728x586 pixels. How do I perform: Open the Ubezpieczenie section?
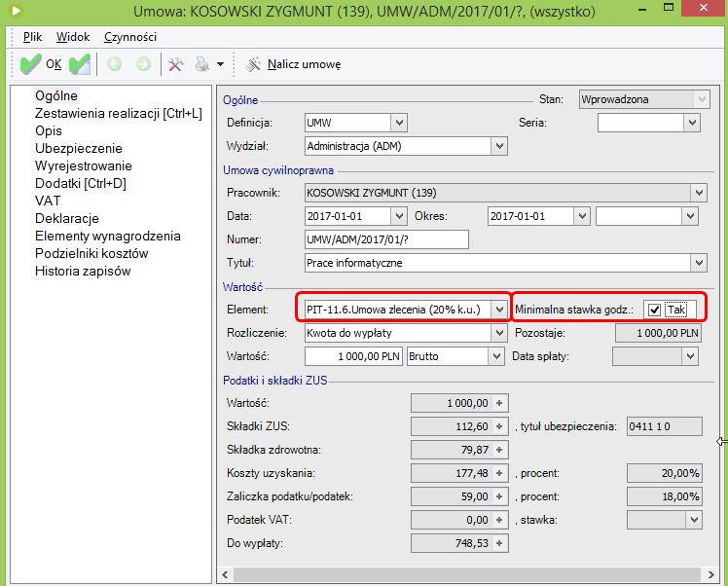[x=79, y=149]
